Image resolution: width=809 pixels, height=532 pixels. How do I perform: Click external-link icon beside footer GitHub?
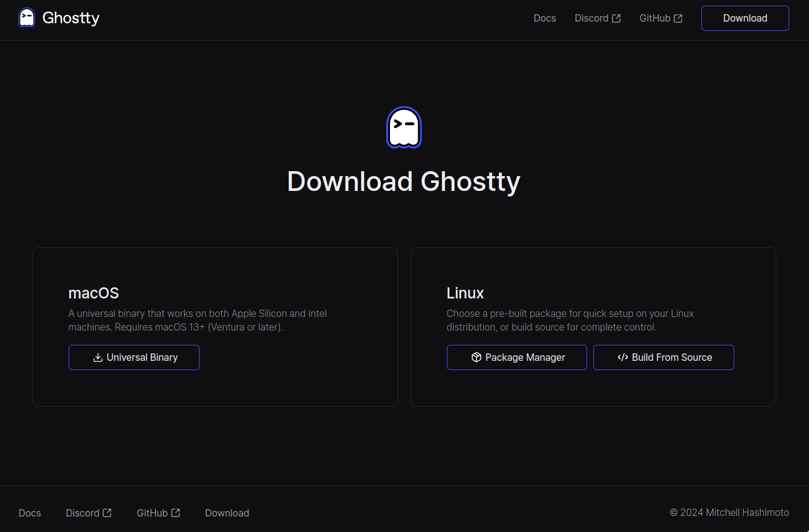tap(176, 513)
